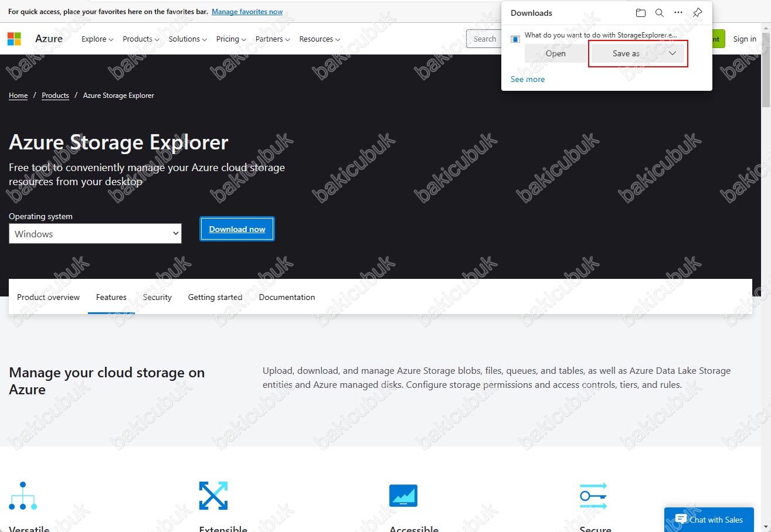Expand the Products menu
This screenshot has width=771, height=532.
click(x=141, y=39)
